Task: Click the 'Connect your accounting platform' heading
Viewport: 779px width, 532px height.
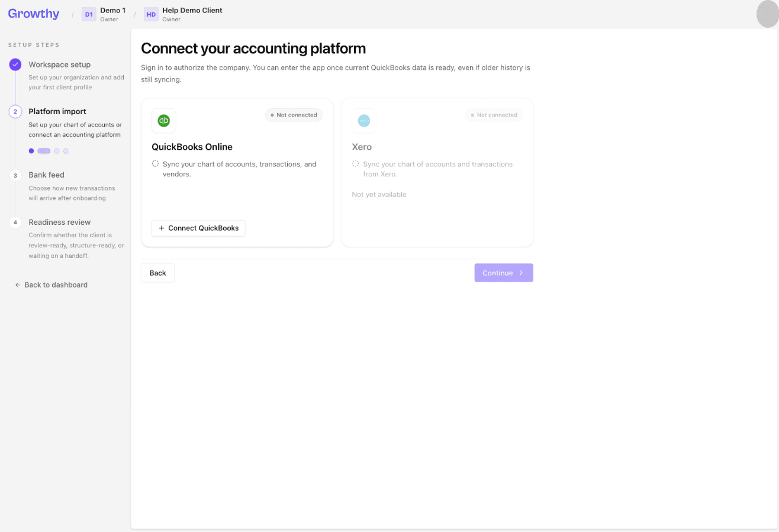Action: click(253, 48)
